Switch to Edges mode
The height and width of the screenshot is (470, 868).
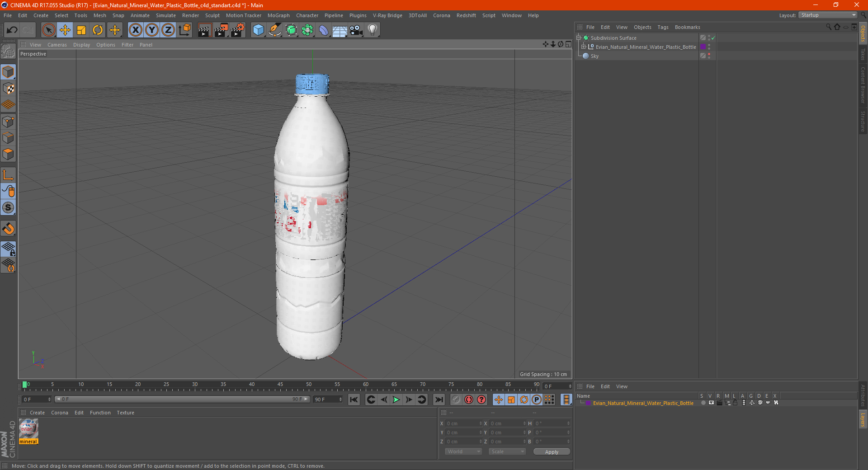click(8, 138)
